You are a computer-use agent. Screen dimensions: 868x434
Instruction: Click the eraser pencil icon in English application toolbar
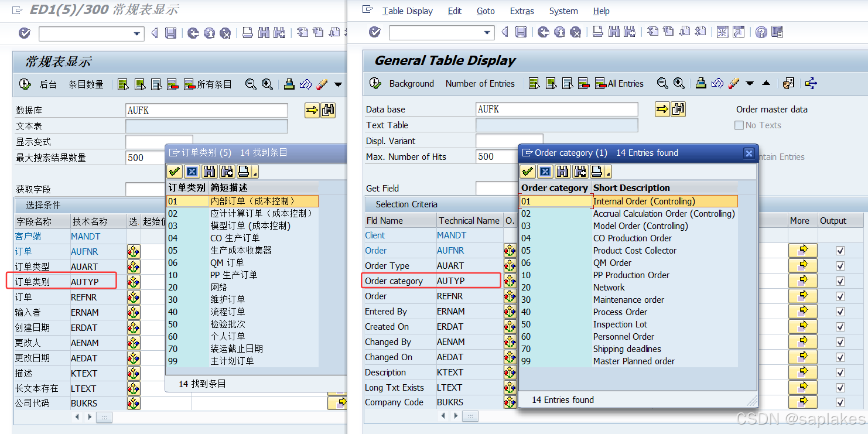click(x=734, y=84)
